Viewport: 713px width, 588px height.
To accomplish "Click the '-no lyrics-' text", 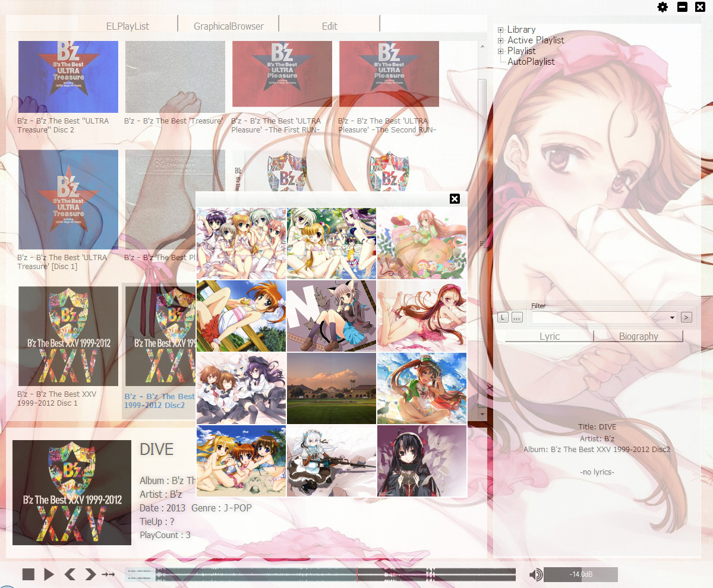I will tap(597, 472).
